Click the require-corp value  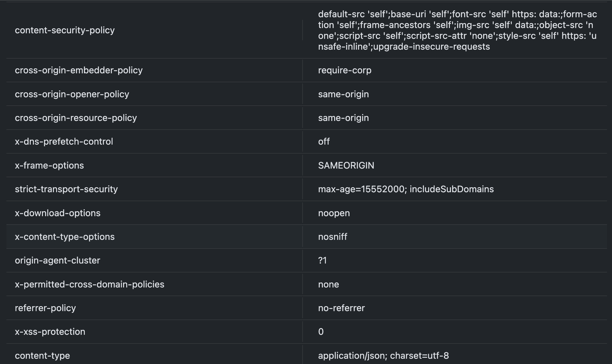[345, 70]
